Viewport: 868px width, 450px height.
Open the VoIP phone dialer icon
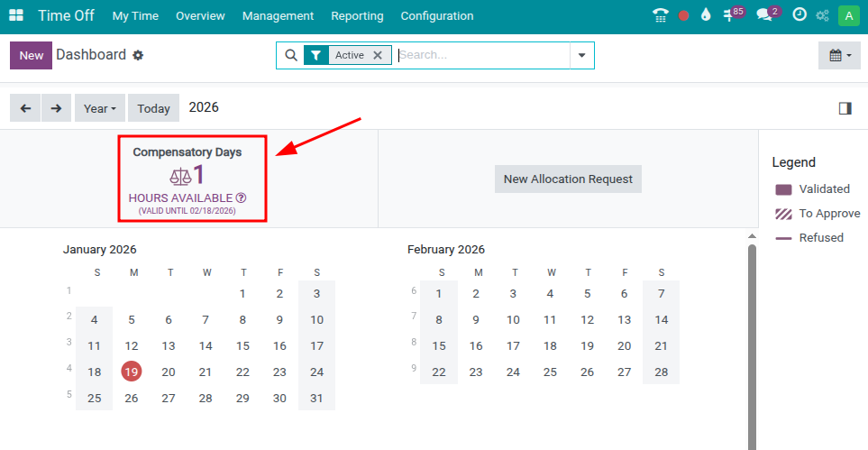pyautogui.click(x=661, y=15)
